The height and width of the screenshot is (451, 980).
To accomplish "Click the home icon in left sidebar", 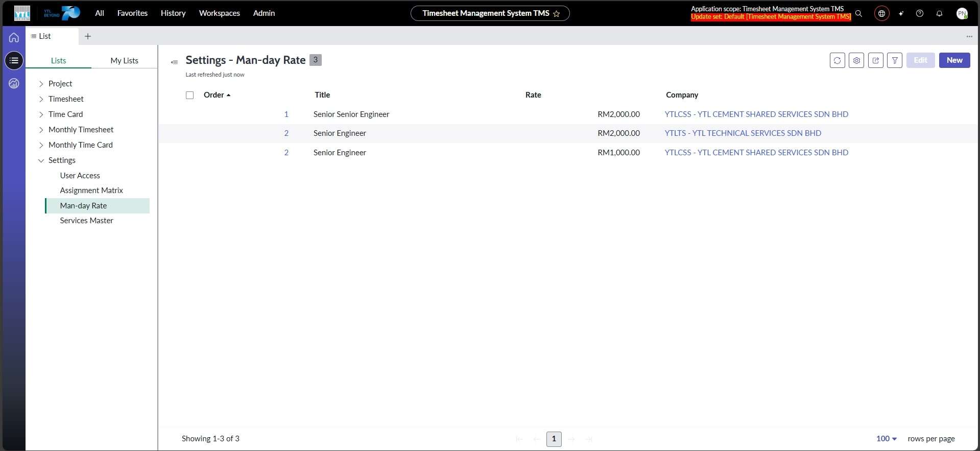I will [x=14, y=37].
